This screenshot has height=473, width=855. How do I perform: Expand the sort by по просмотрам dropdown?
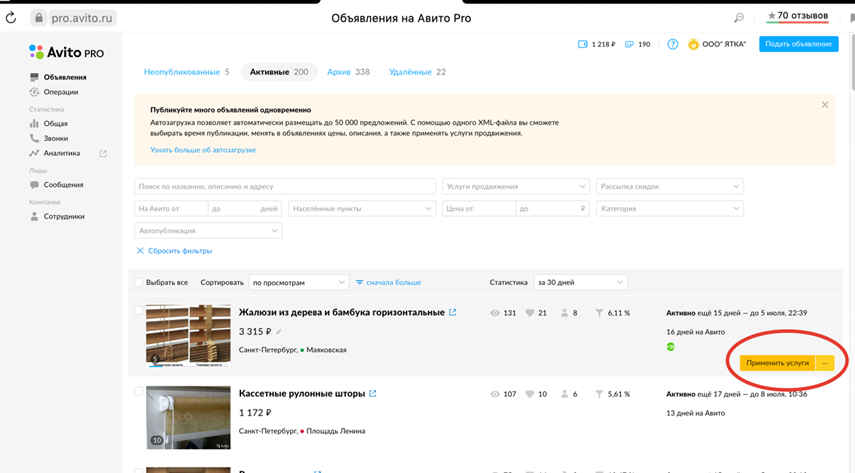[298, 283]
